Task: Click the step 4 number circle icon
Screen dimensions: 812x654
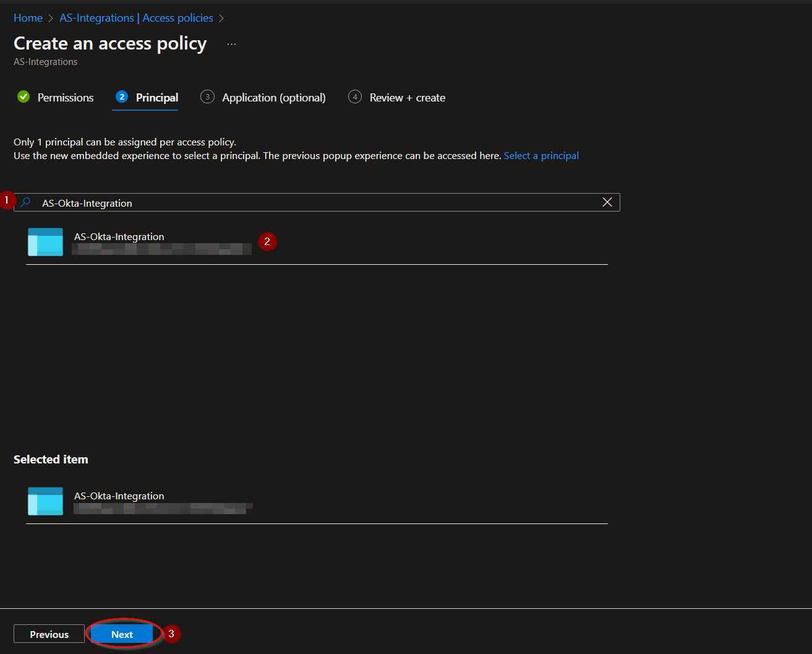Action: coord(355,97)
